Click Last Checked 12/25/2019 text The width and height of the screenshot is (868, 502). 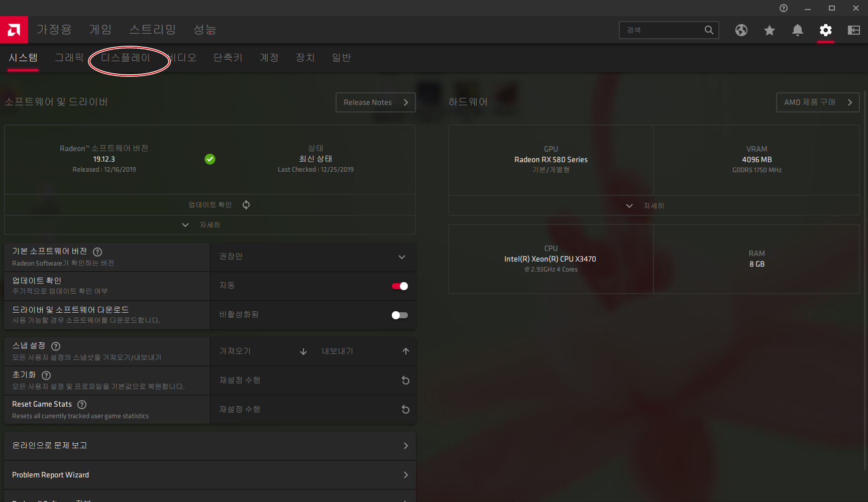pyautogui.click(x=315, y=170)
